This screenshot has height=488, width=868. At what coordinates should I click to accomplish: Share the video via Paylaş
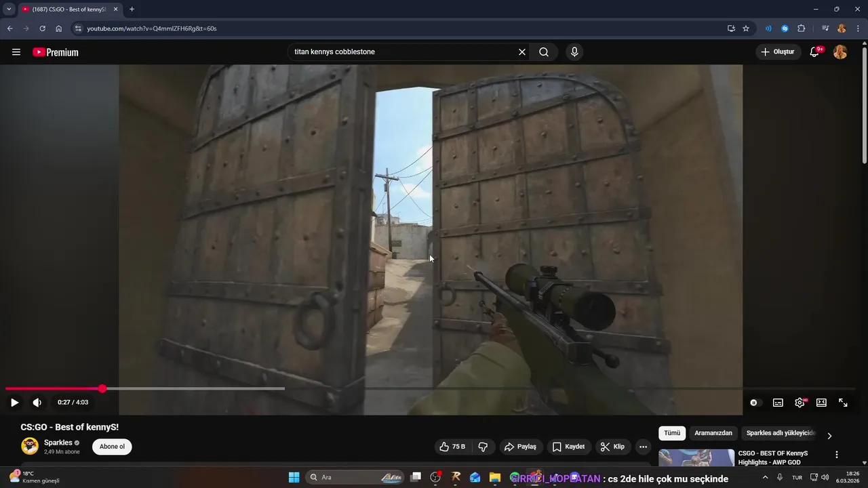point(521,447)
